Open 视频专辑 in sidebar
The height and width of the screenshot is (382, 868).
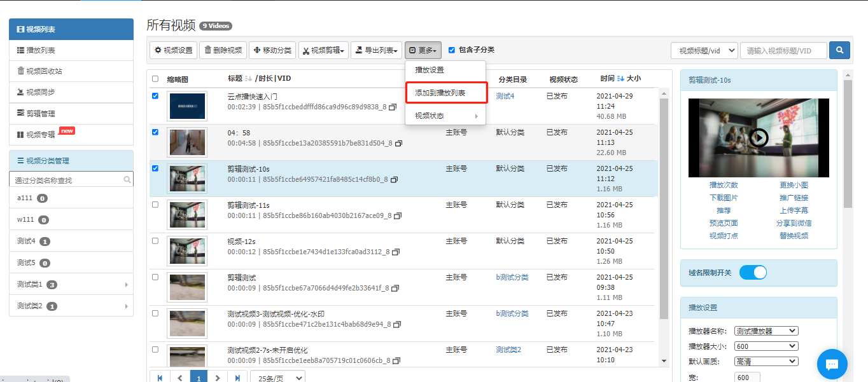71,134
